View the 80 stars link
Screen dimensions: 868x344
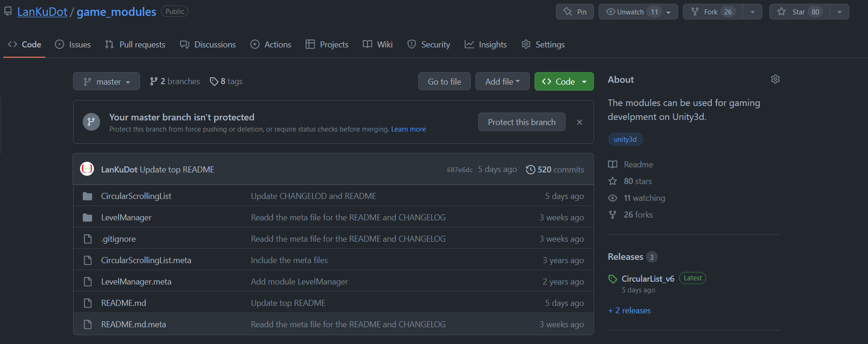point(630,181)
